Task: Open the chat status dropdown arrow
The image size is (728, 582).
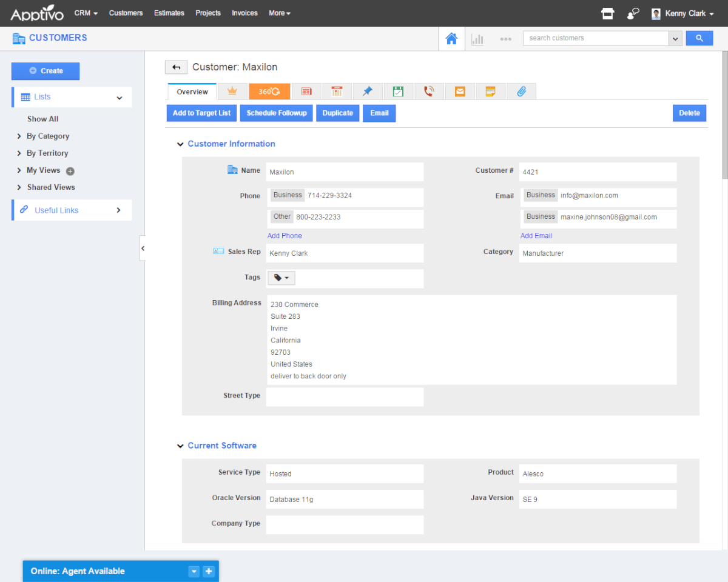Action: point(194,571)
